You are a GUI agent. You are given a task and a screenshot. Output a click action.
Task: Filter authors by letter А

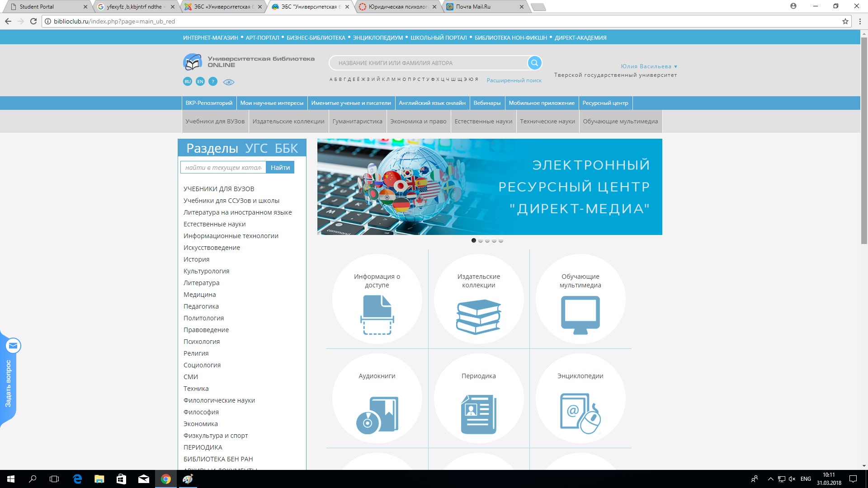click(331, 80)
